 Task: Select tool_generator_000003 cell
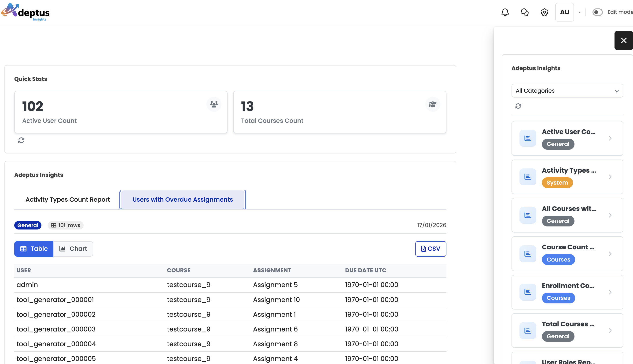[56, 329]
